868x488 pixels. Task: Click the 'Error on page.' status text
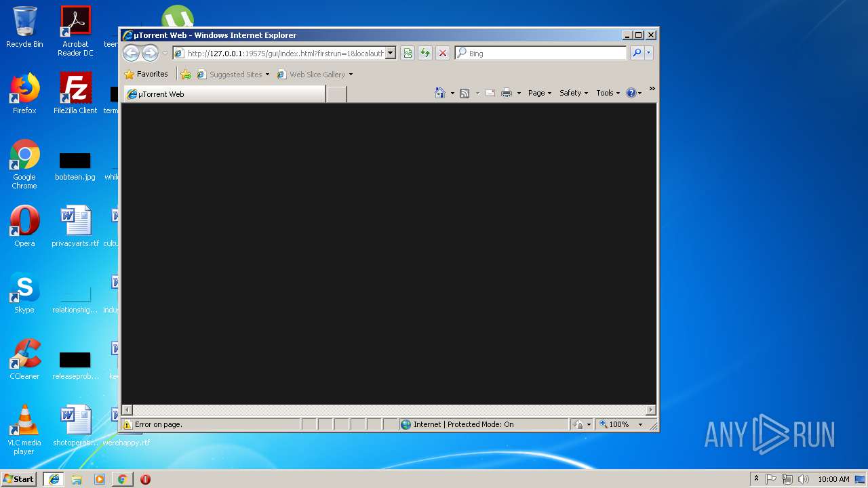(159, 424)
